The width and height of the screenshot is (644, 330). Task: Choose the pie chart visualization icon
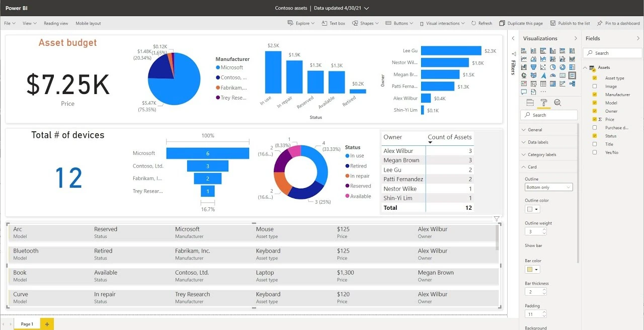coord(553,67)
